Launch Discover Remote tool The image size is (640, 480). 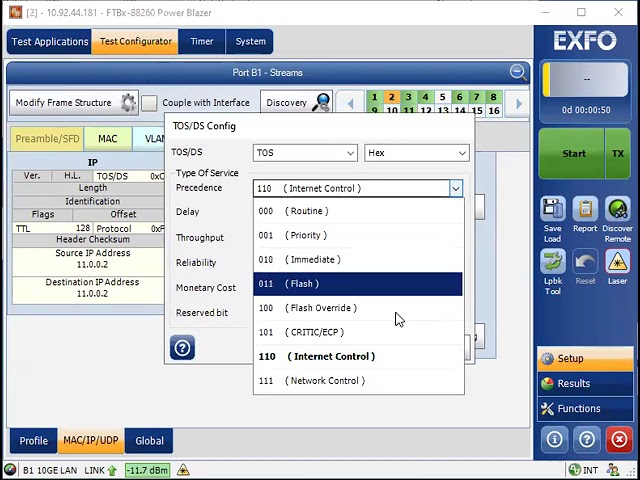pos(617,209)
